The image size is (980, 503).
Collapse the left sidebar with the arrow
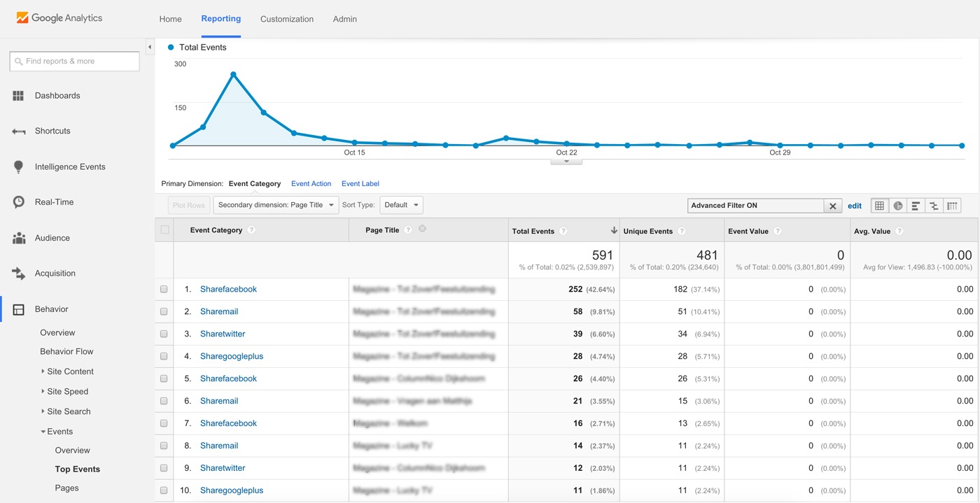point(150,47)
